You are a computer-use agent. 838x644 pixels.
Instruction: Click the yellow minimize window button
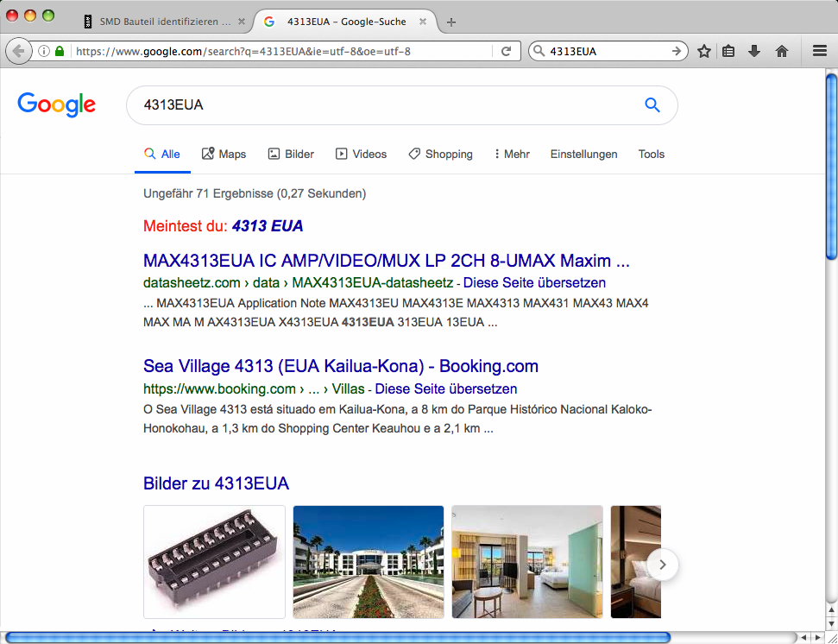30,16
